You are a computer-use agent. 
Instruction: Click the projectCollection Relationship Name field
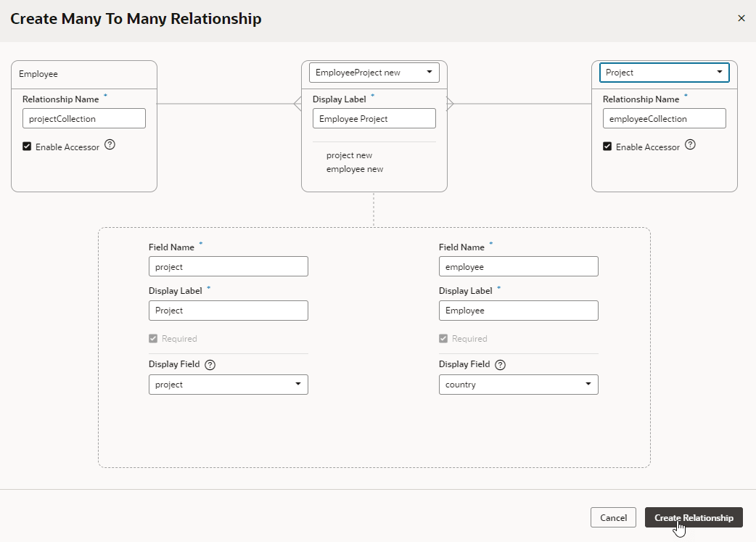pos(83,118)
